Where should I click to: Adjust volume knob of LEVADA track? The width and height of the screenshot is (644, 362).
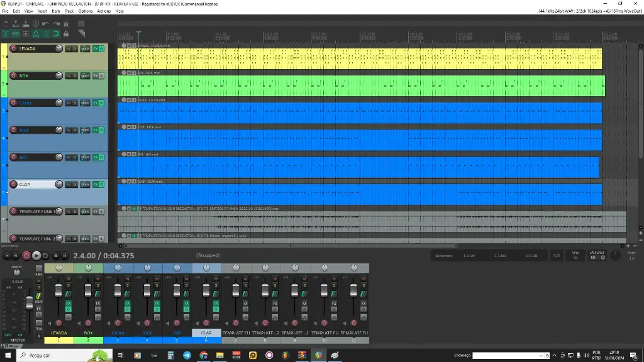point(59,48)
